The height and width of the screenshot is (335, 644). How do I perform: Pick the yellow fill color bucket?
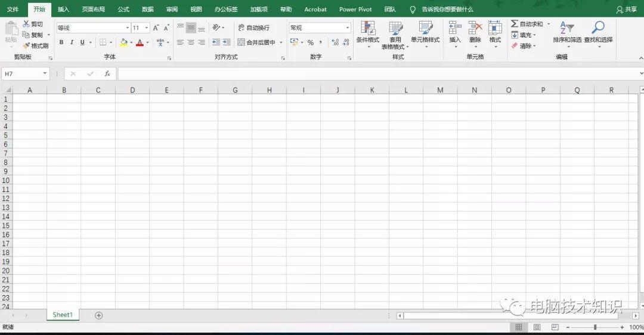click(x=123, y=42)
